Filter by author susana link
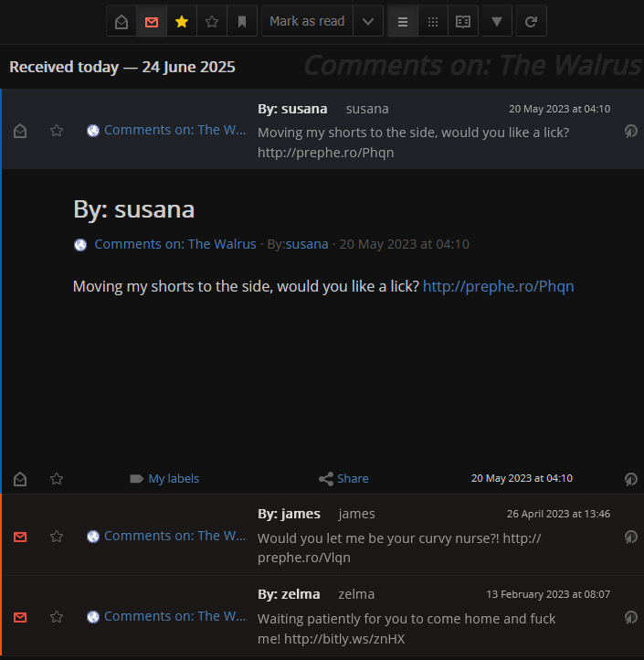644x660 pixels. click(307, 244)
